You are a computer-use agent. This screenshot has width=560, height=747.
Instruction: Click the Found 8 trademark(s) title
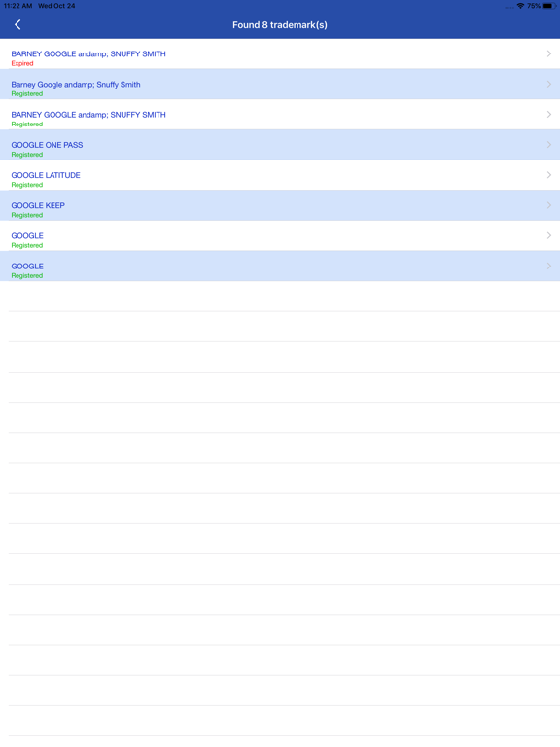point(280,24)
